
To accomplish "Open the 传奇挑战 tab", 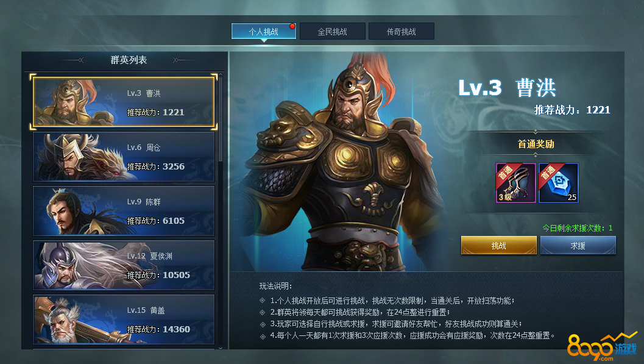I will click(x=402, y=31).
